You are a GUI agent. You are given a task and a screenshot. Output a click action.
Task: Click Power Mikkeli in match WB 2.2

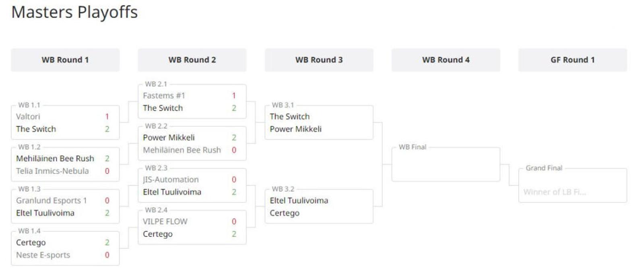pyautogui.click(x=169, y=138)
